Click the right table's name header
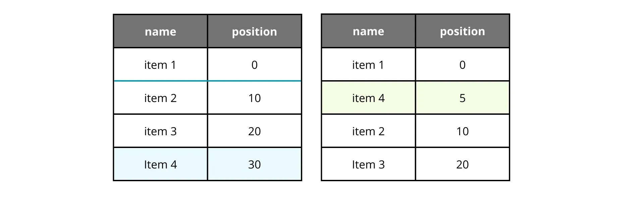 point(368,31)
